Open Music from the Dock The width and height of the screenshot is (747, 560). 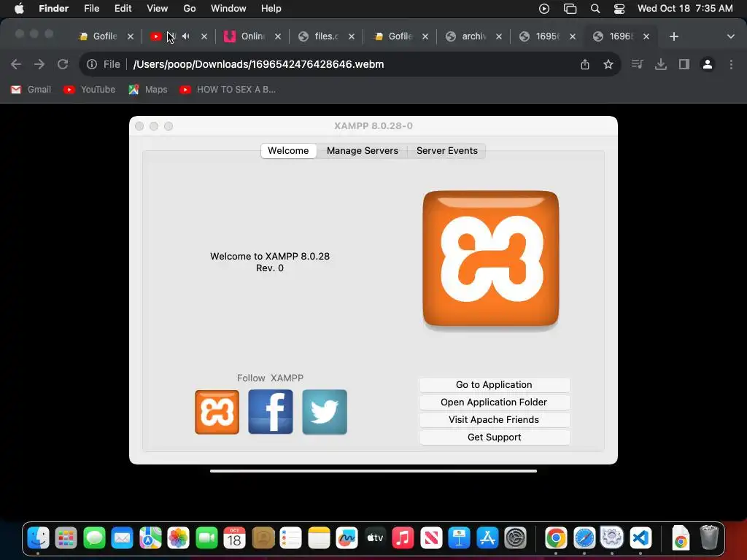(403, 538)
